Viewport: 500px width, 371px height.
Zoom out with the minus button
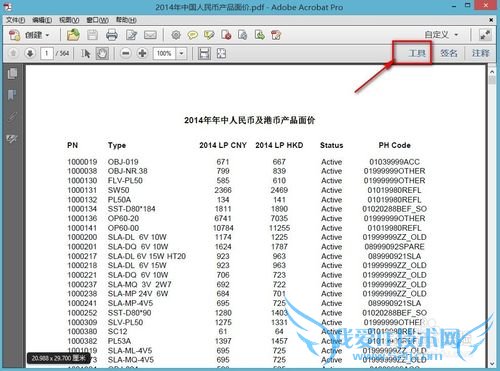(125, 53)
